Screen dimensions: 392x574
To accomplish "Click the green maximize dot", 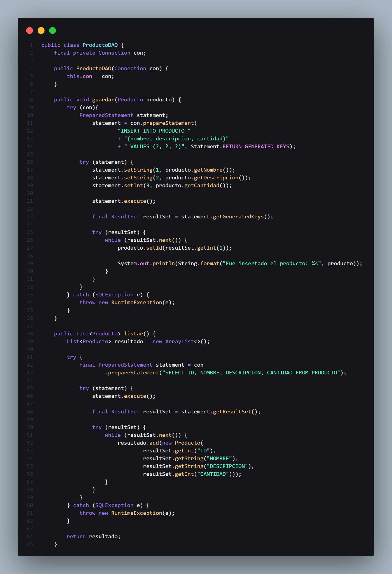I will coord(53,31).
